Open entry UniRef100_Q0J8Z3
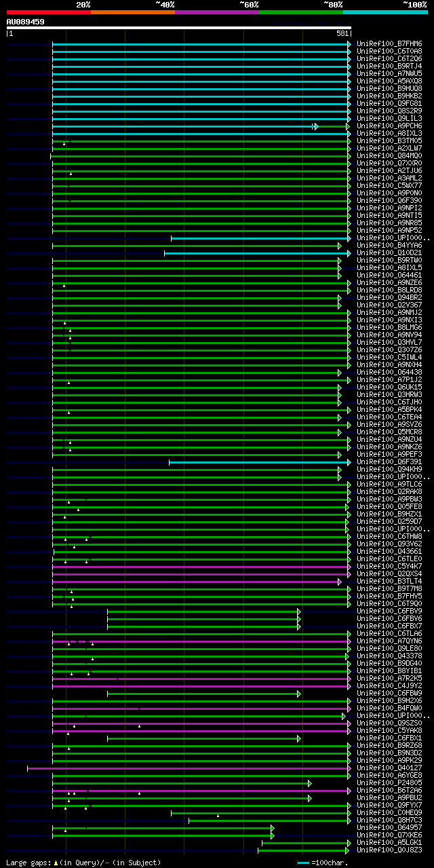434x868 pixels. click(389, 850)
